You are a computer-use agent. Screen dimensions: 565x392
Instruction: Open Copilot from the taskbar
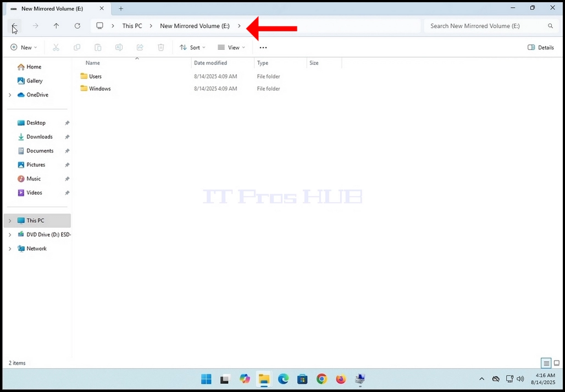coord(245,379)
